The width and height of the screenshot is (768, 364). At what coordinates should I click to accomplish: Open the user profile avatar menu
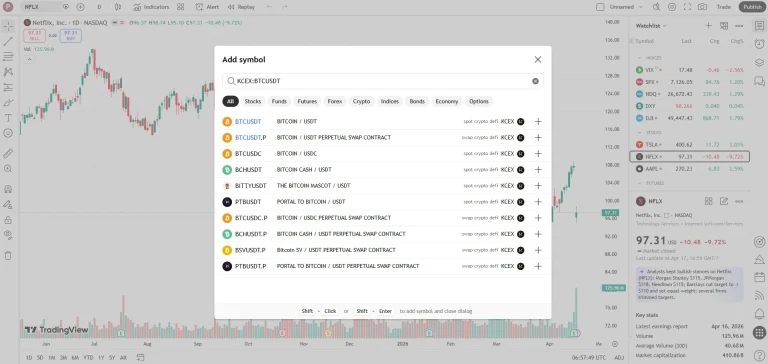[x=8, y=7]
